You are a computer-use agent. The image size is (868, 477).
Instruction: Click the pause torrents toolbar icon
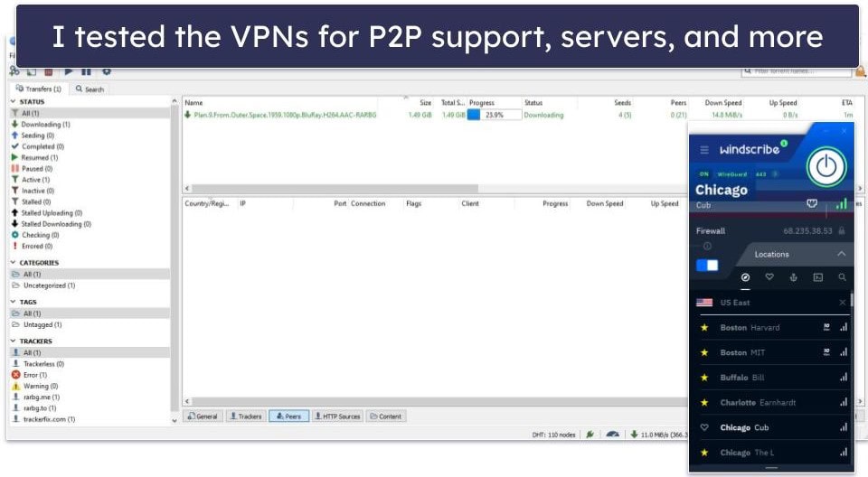coord(86,71)
